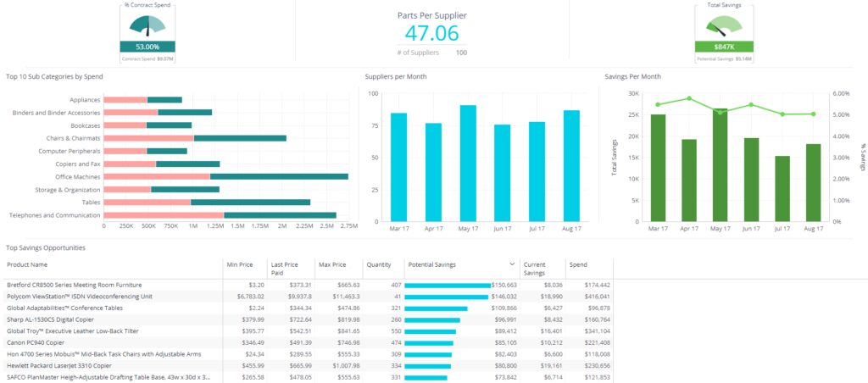Click the Office Machines teal bar segment

279,176
